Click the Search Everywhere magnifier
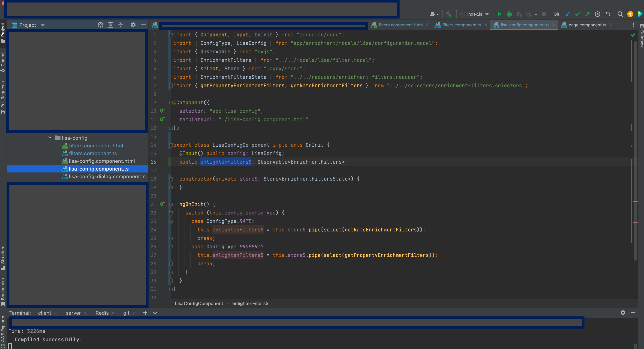 click(620, 14)
